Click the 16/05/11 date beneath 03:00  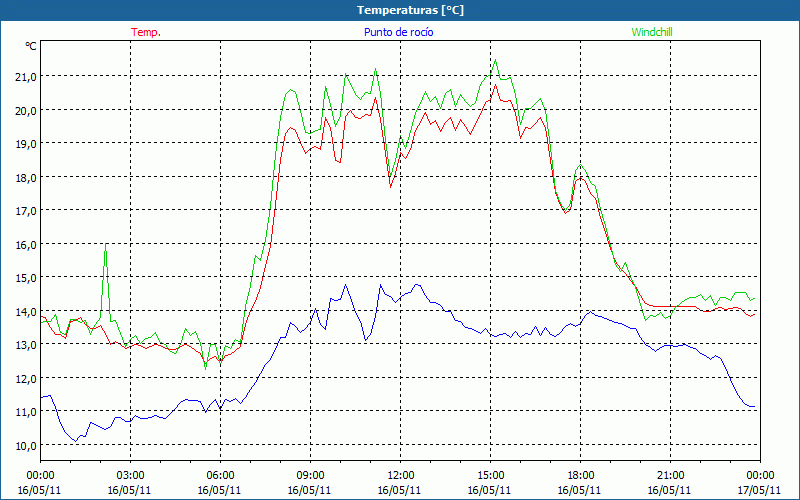(129, 490)
